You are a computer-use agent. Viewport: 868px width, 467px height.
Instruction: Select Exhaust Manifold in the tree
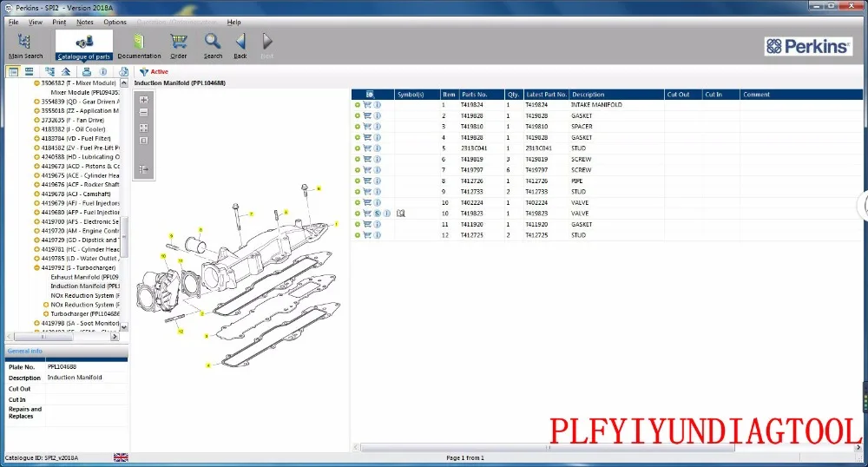(85, 277)
